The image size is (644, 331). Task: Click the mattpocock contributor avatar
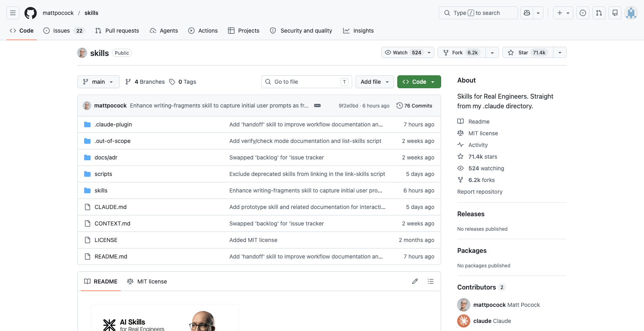tap(464, 305)
